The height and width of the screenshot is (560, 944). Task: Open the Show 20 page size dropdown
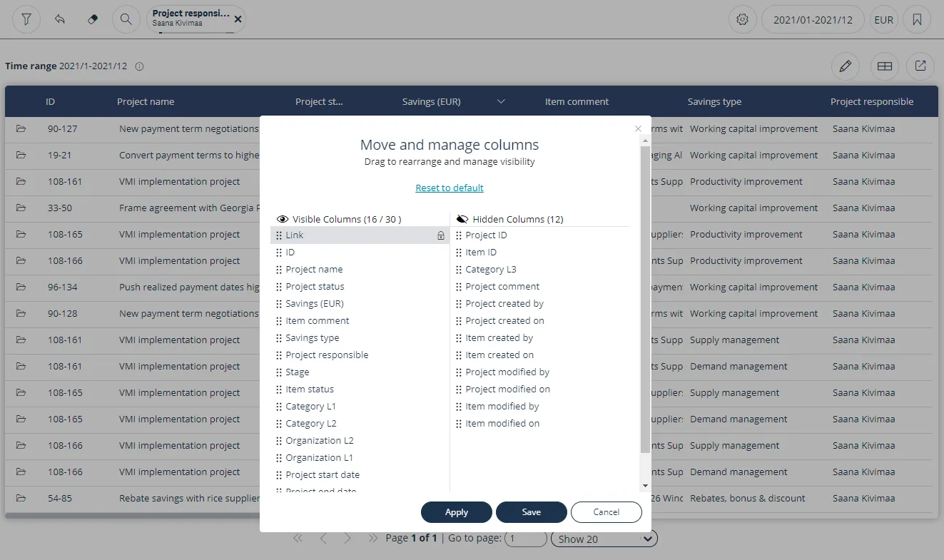(x=604, y=539)
